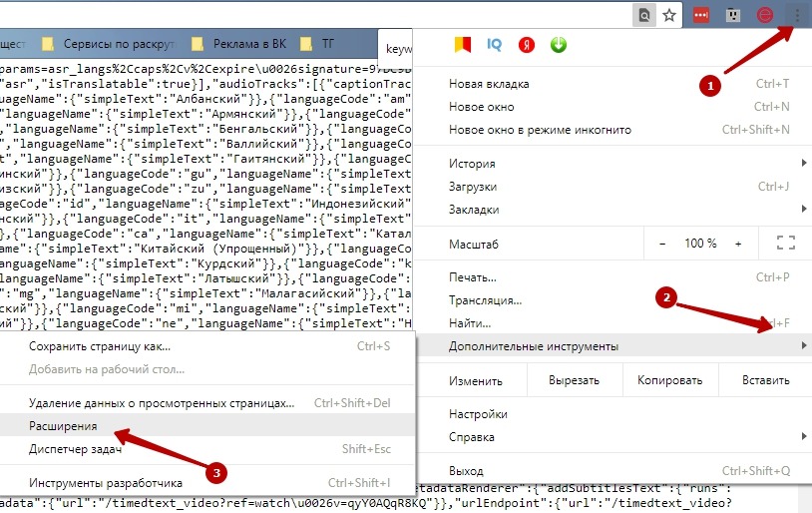Select Печать... menu item

[613, 277]
